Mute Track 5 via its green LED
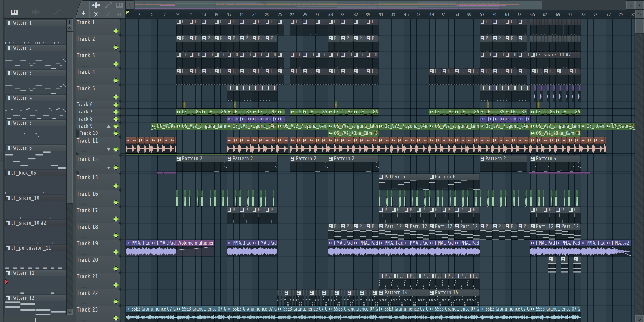 116,97
